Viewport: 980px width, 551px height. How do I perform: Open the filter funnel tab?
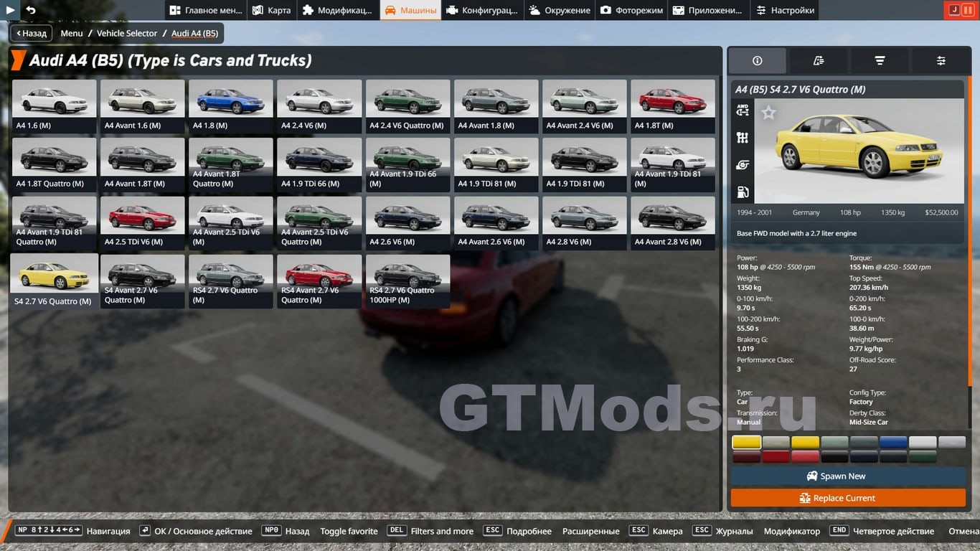pos(880,61)
